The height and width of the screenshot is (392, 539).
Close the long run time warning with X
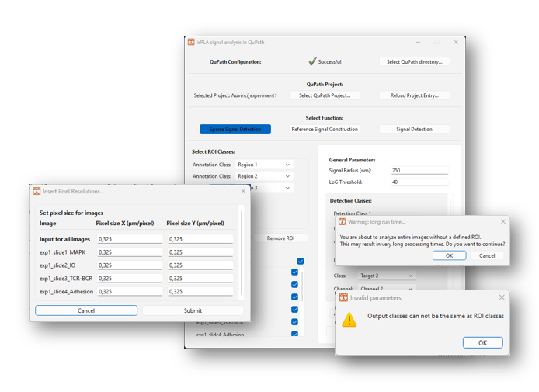502,222
